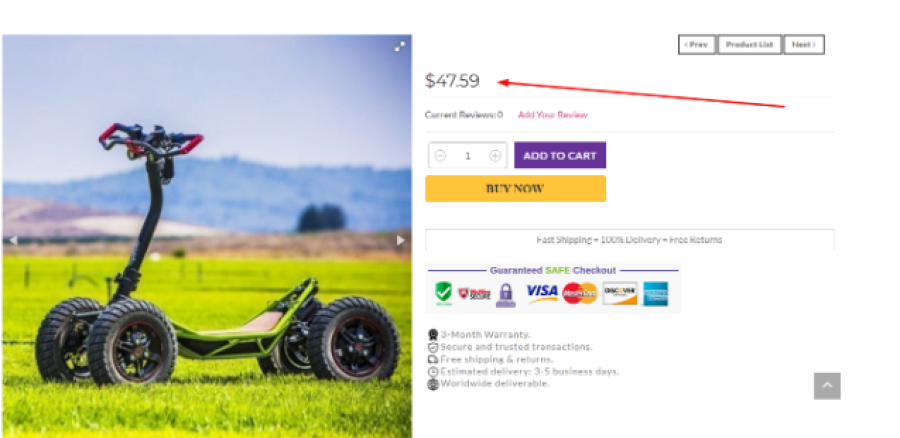Expand the product image to fullscreen

click(399, 46)
